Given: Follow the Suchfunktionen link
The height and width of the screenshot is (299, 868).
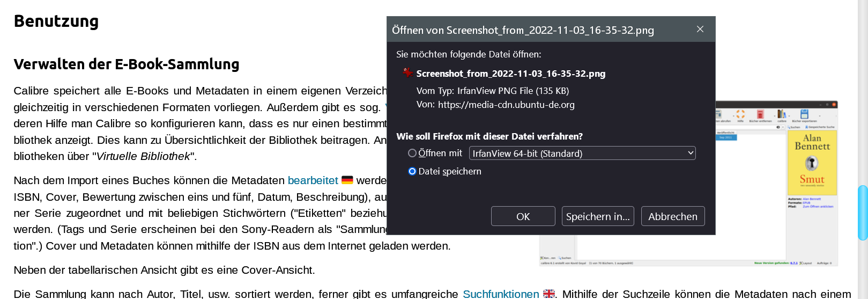Looking at the screenshot, I should [x=501, y=294].
